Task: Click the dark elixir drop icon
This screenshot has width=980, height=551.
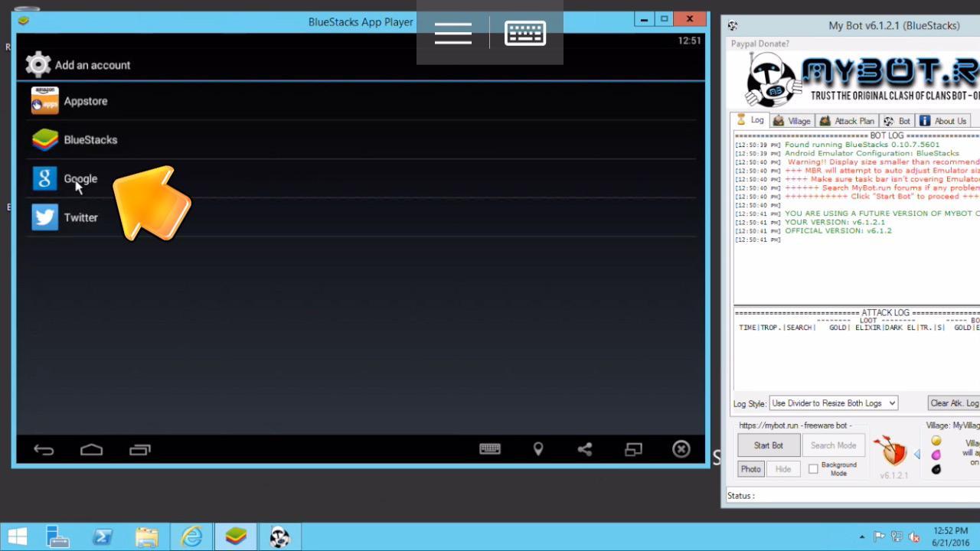Action: (x=936, y=469)
